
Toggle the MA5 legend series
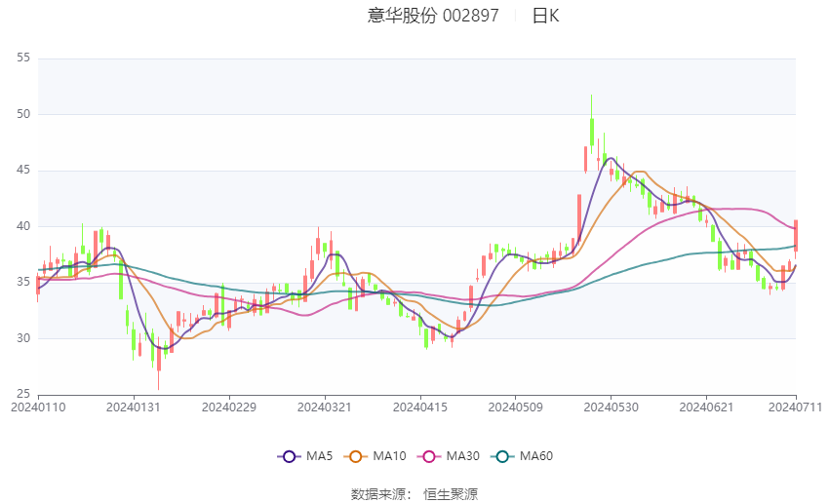click(x=305, y=456)
